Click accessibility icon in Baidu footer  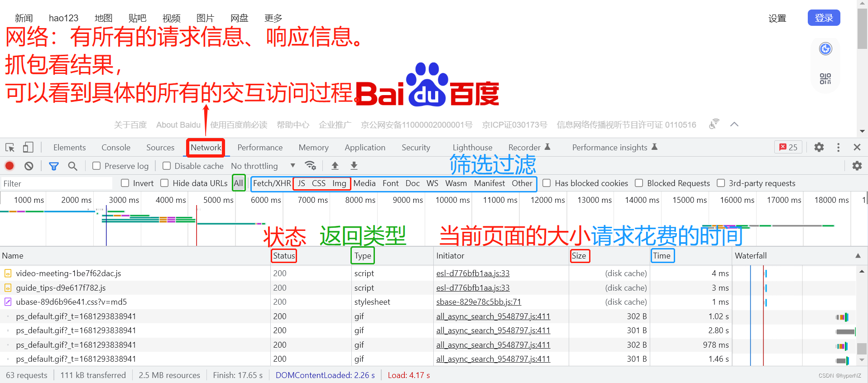pos(714,124)
